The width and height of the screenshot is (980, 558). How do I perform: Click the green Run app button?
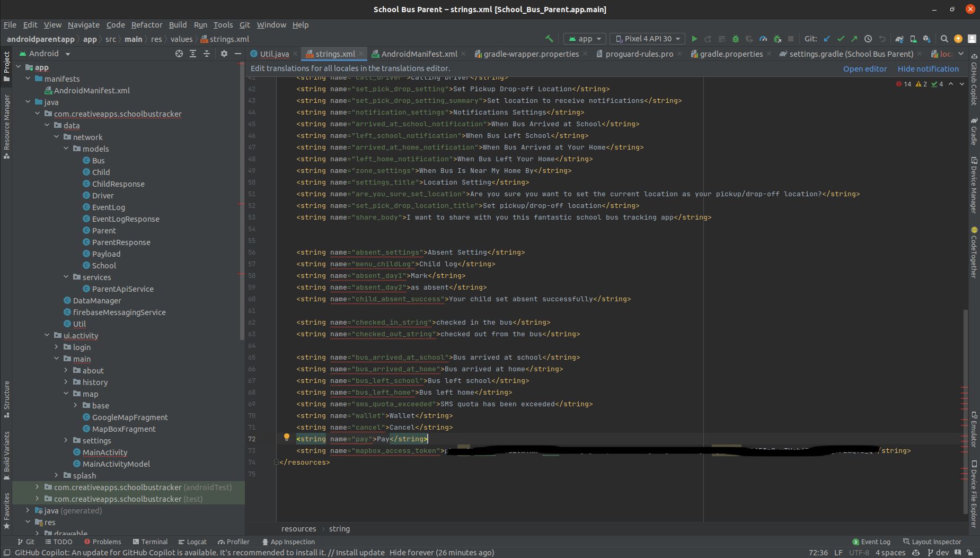[x=694, y=39]
